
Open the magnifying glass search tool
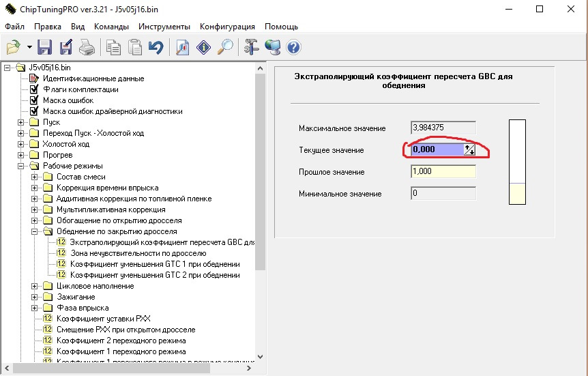click(x=225, y=47)
